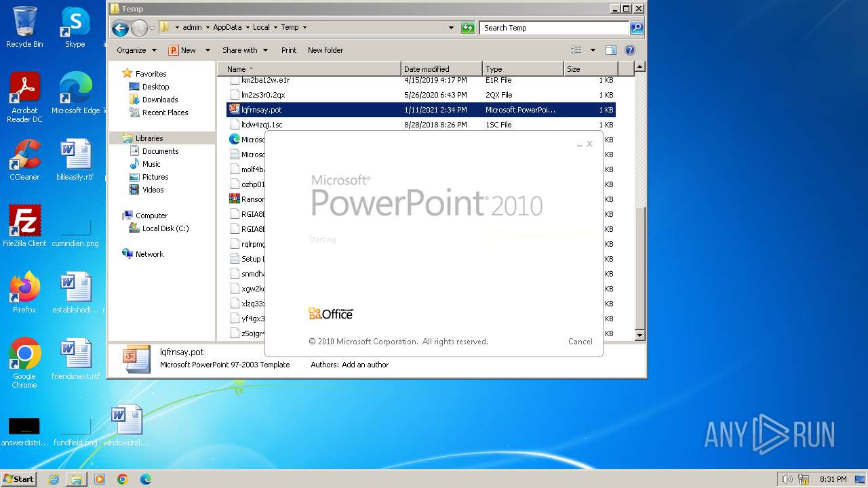Click the Explorer Forward navigation arrow
The image size is (868, 488).
tap(139, 28)
